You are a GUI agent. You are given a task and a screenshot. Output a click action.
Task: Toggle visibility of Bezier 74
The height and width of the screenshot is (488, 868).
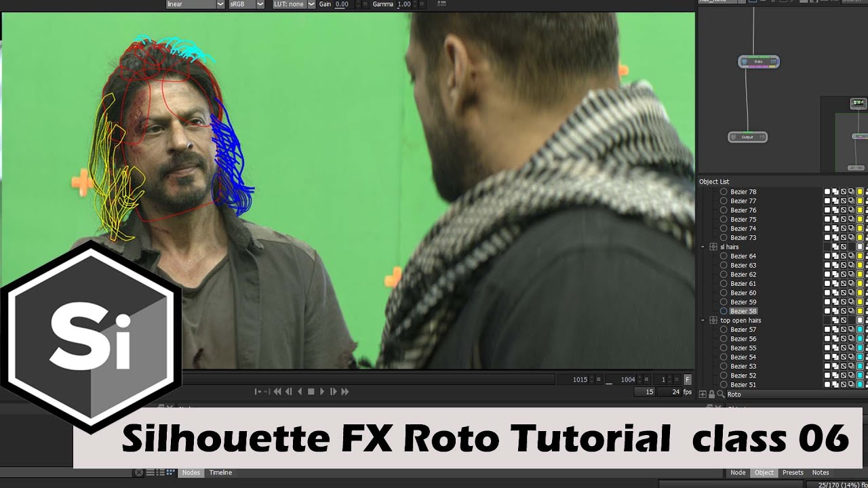pyautogui.click(x=827, y=228)
